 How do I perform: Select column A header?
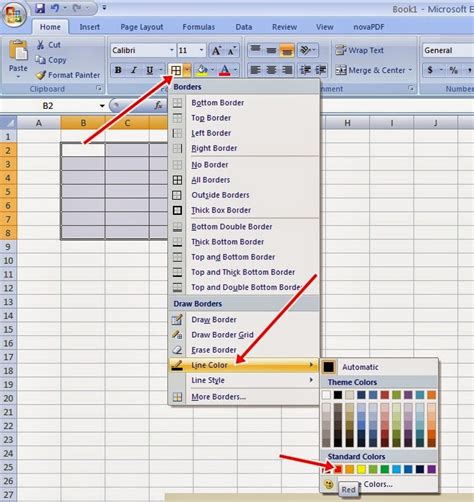(x=39, y=123)
